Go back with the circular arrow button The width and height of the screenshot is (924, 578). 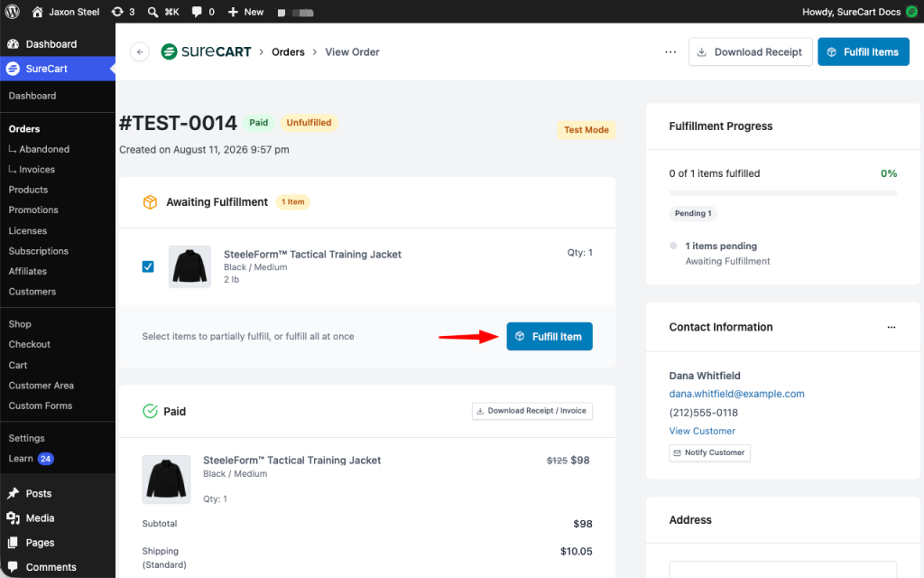coord(140,51)
